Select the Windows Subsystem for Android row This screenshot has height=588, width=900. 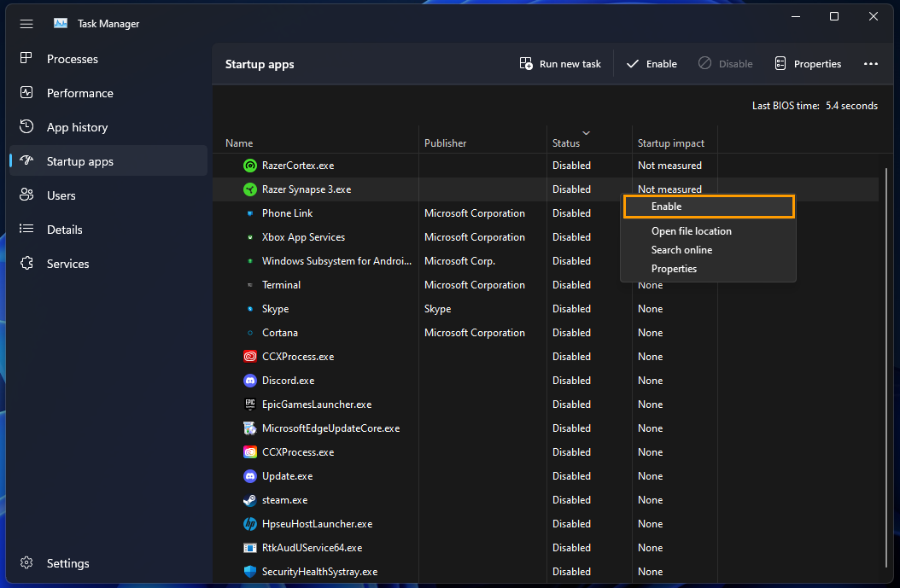pos(546,261)
